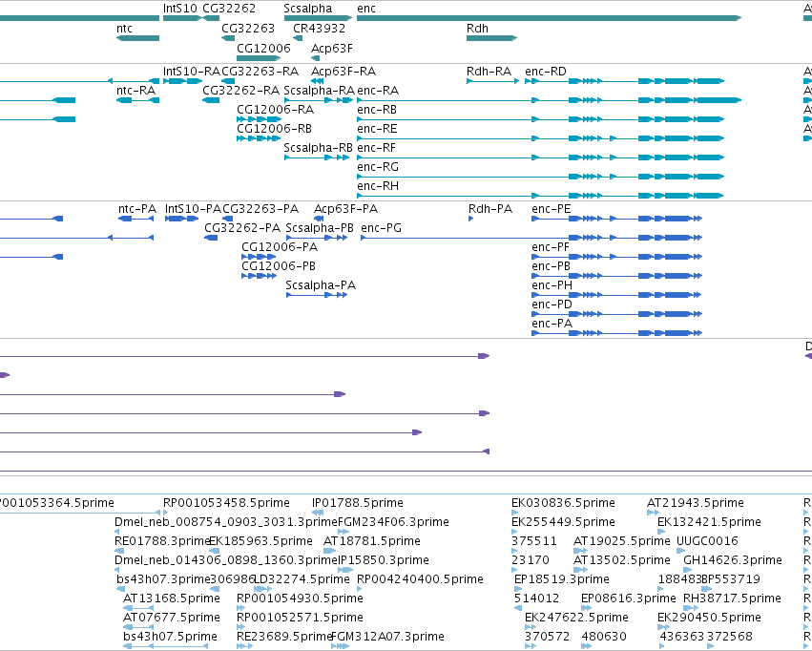Click the enc-RF transcript label
812x651 pixels.
click(377, 148)
